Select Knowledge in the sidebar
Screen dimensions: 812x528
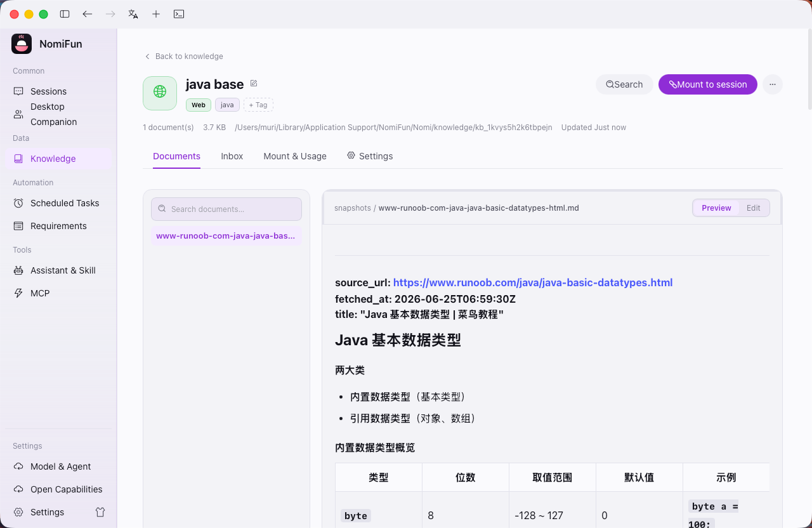(58, 159)
